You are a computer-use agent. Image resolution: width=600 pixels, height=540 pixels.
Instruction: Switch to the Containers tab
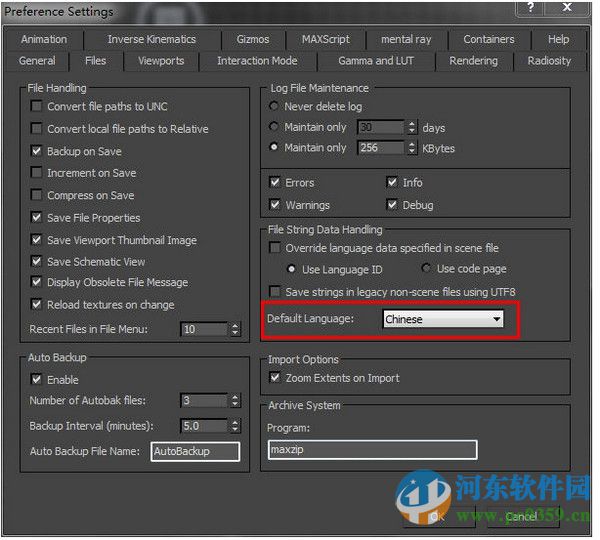489,39
